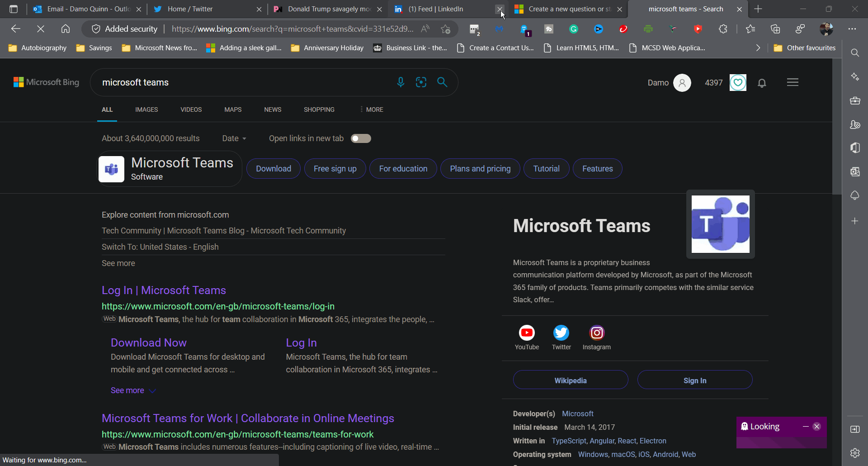This screenshot has width=868, height=466.
Task: Switch to the LinkedIn Feed browser tab
Action: point(448,9)
